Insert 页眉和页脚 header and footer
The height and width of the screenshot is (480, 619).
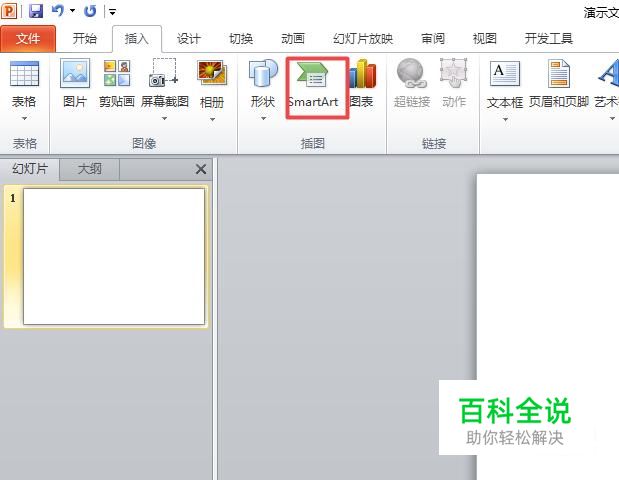click(559, 84)
